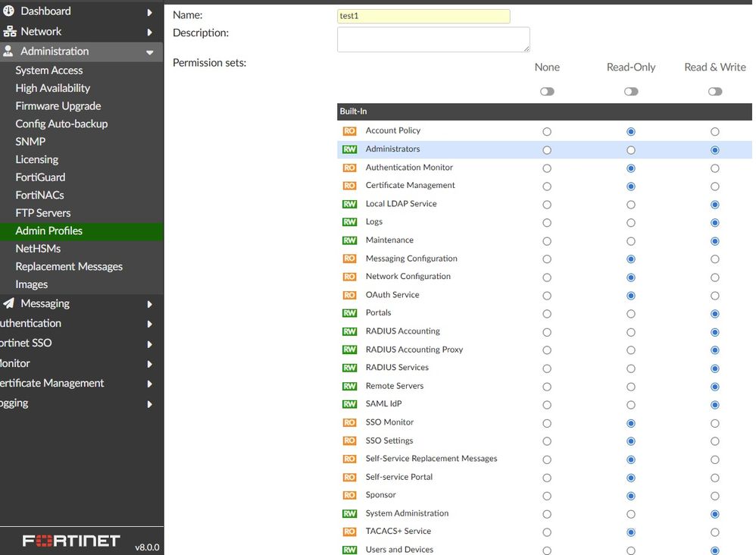The image size is (756, 555).
Task: Expand the Dashboard menu arrow
Action: coord(149,12)
